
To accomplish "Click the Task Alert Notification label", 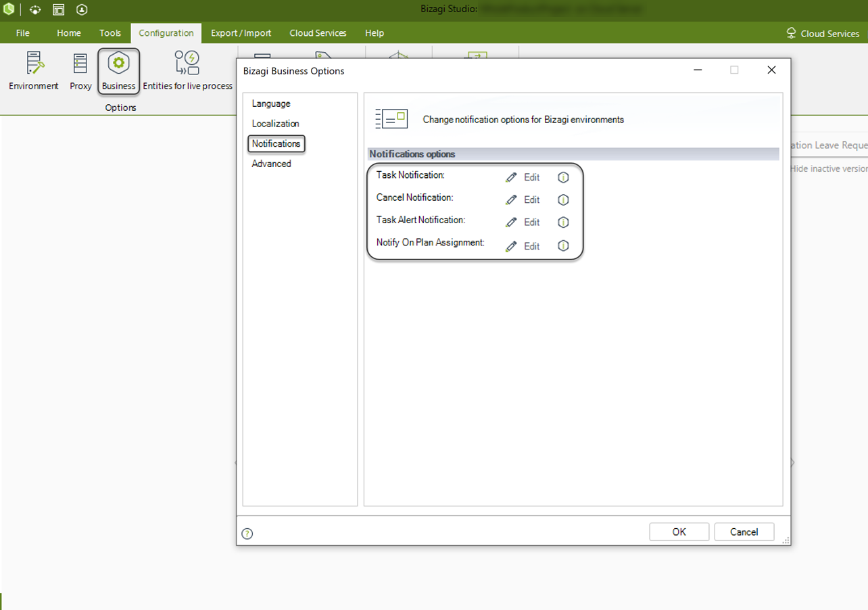I will (420, 220).
